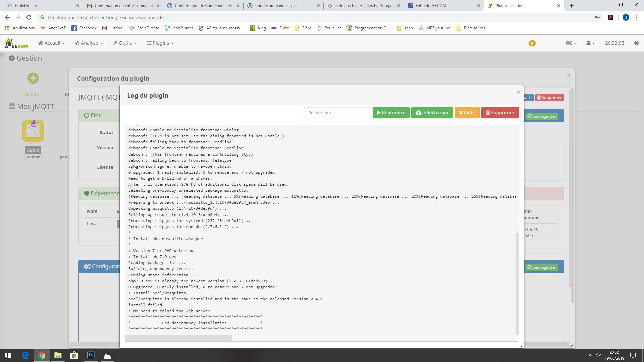Click Supprimer in the plugin configuration
The height and width of the screenshot is (362, 644).
click(549, 98)
